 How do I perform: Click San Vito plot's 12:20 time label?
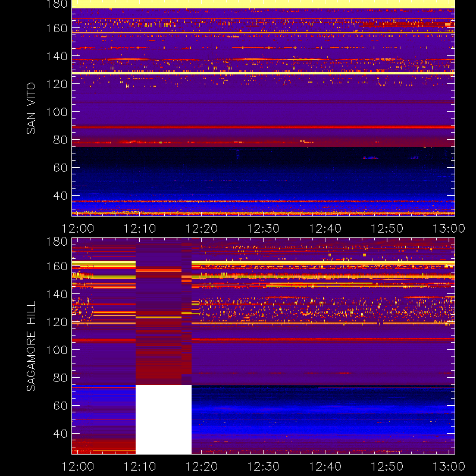tap(202, 228)
